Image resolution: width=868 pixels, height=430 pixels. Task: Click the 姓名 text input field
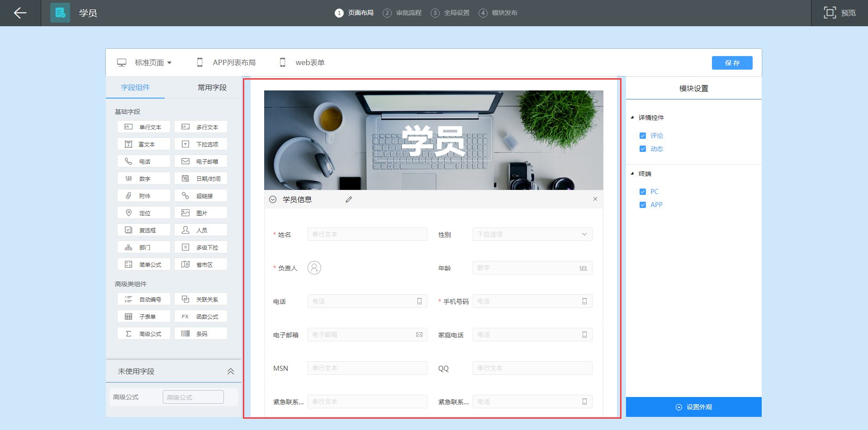point(367,234)
